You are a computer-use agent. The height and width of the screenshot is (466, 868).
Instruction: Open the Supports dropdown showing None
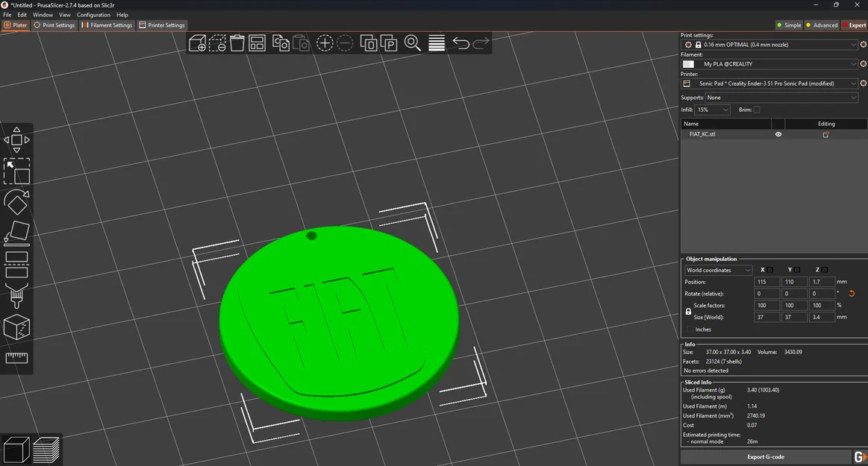781,98
